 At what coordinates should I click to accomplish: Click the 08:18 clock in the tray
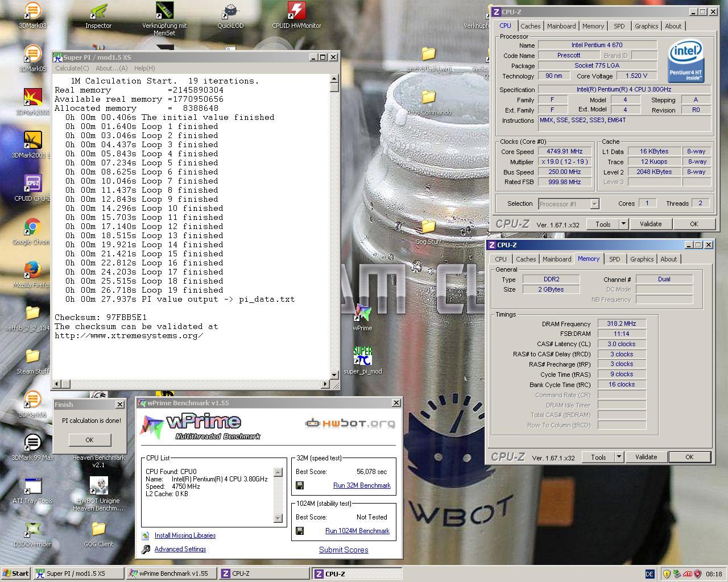[714, 574]
